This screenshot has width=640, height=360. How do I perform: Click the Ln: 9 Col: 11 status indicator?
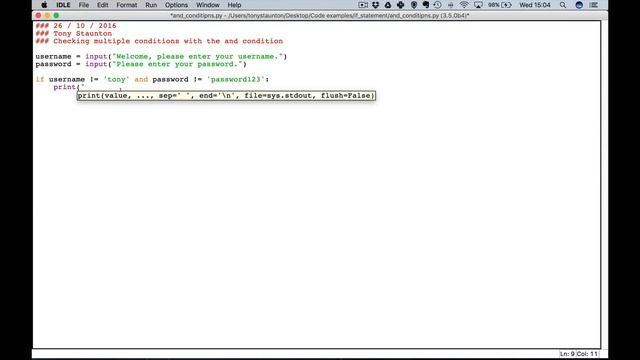(579, 354)
